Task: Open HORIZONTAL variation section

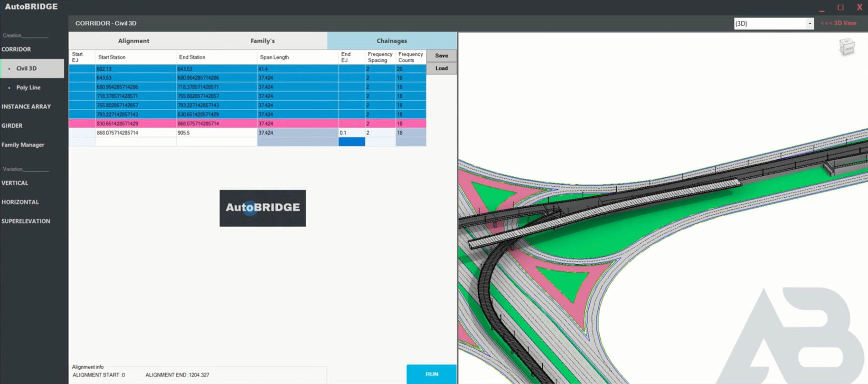Action: click(20, 202)
